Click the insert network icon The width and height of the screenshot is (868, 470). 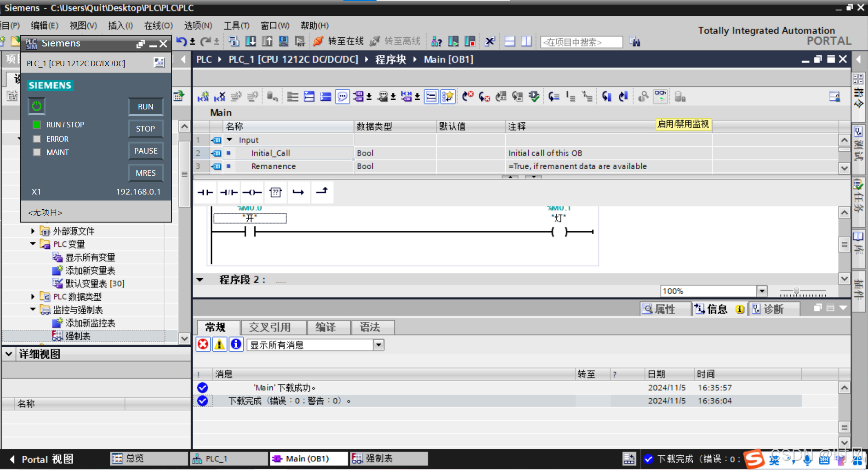point(203,97)
